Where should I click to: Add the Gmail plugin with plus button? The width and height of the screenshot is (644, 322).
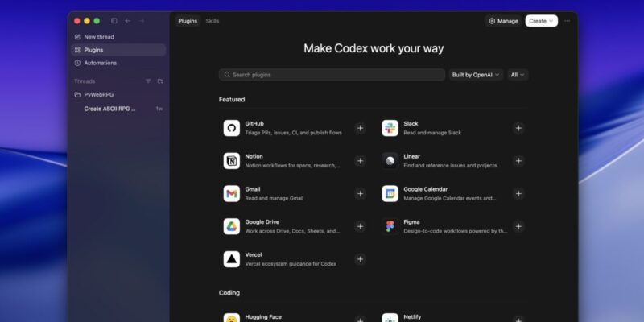[360, 194]
